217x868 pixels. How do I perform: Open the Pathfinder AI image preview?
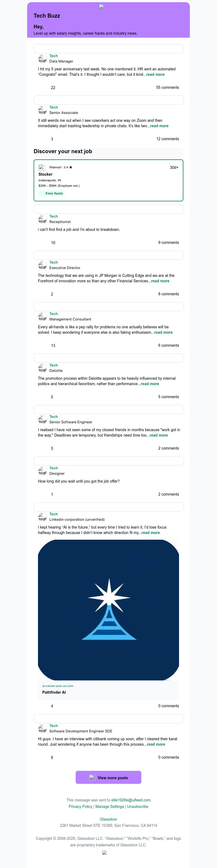click(108, 610)
